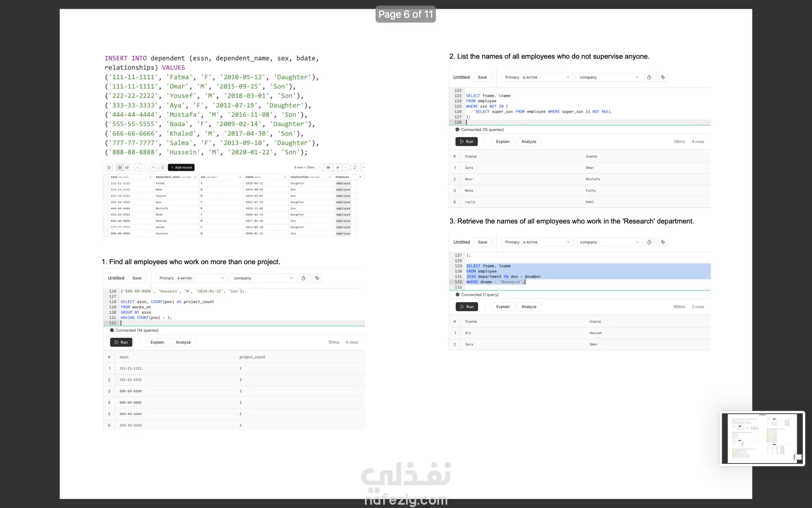
Task: Select the checkbox for the Hussein row
Action: coord(107,233)
